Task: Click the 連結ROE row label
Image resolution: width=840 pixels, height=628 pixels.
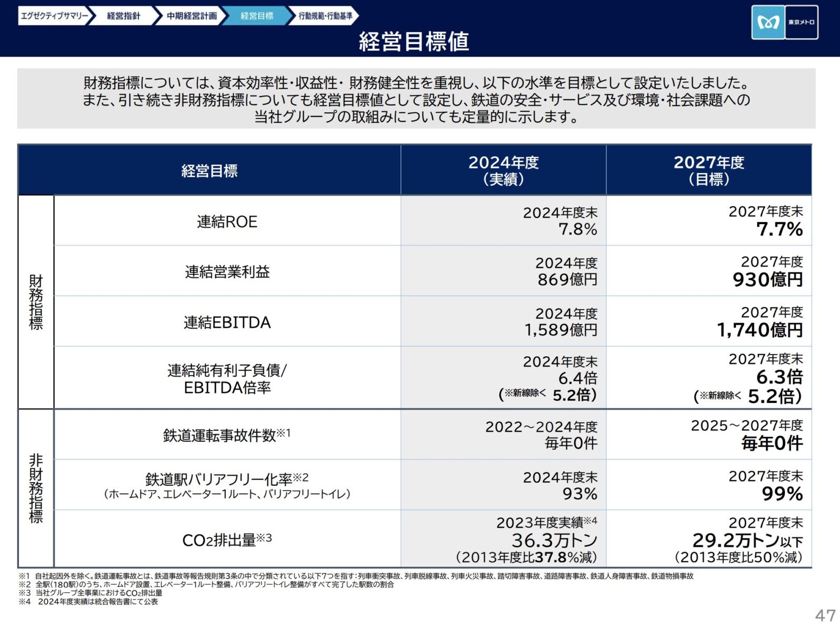Action: pos(227,221)
